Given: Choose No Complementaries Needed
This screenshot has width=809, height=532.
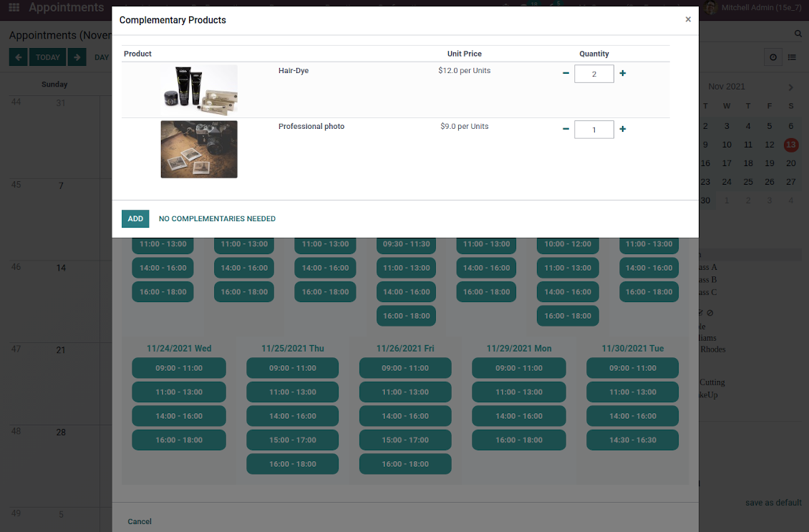Looking at the screenshot, I should (217, 219).
